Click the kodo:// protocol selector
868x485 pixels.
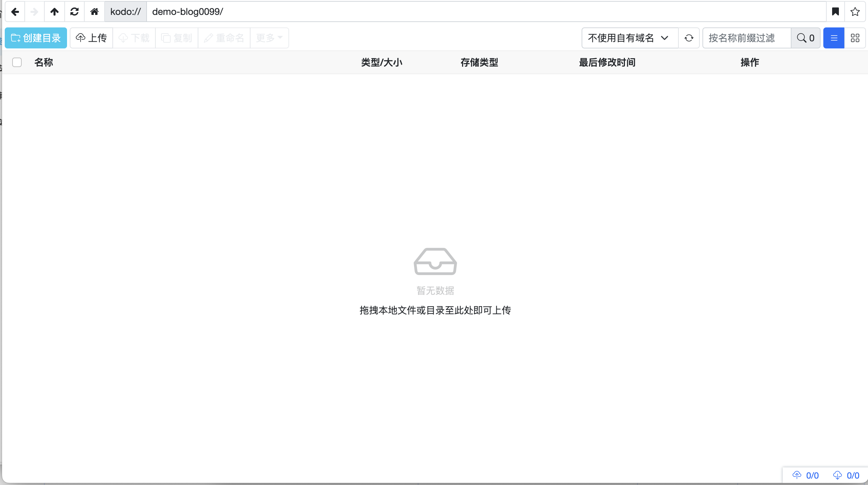tap(126, 12)
